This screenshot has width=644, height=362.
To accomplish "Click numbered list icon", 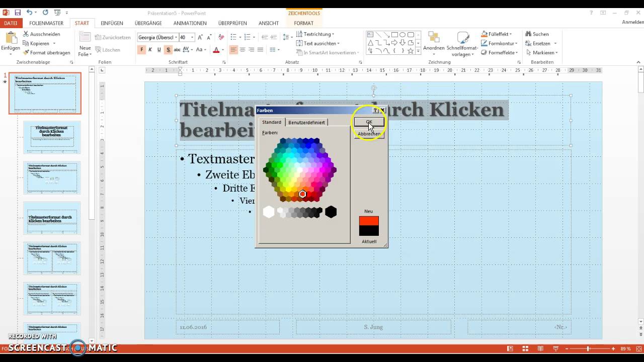I will pos(249,37).
